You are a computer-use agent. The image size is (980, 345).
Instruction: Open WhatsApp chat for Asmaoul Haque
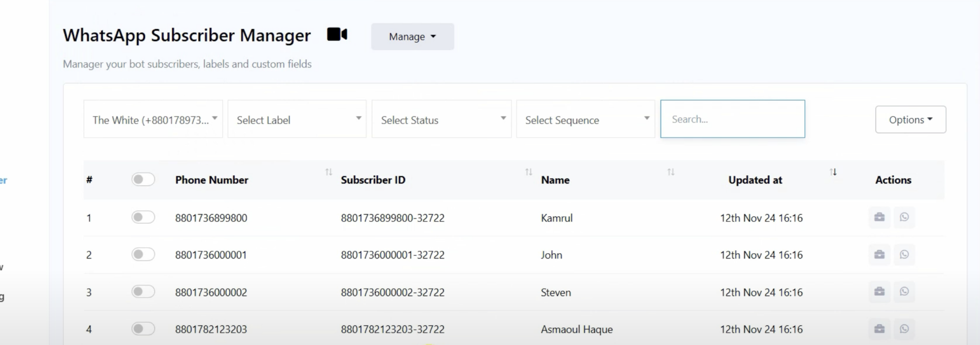point(904,329)
